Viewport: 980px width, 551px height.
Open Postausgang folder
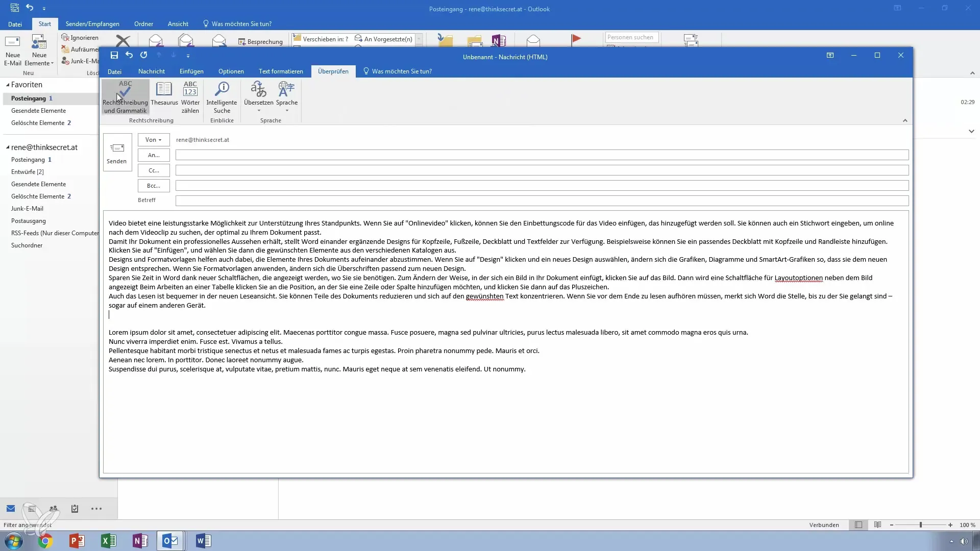29,221
